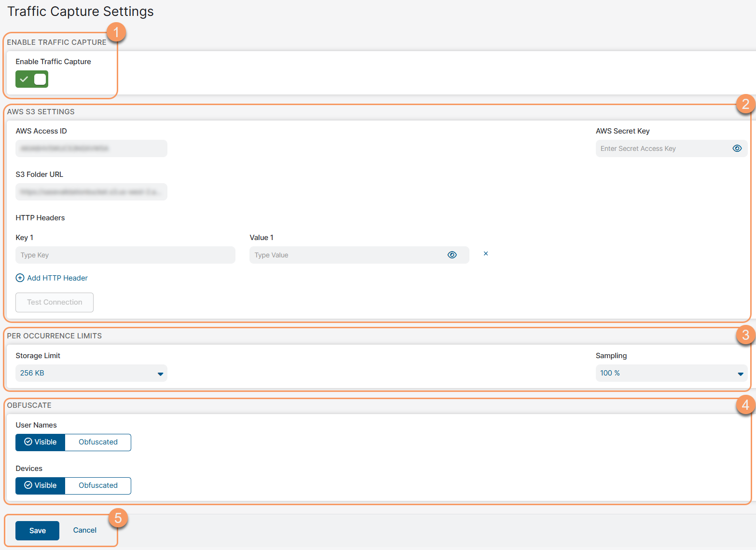Remove HTTP header row with X icon
This screenshot has width=756, height=550.
pyautogui.click(x=486, y=254)
